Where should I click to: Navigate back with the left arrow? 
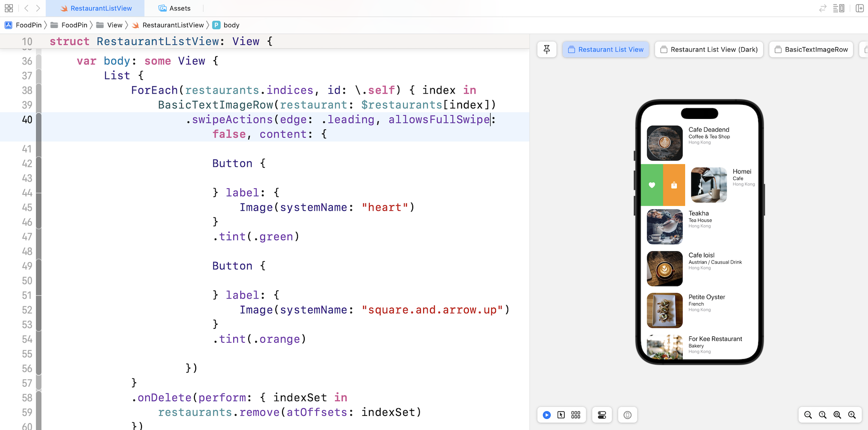point(26,8)
